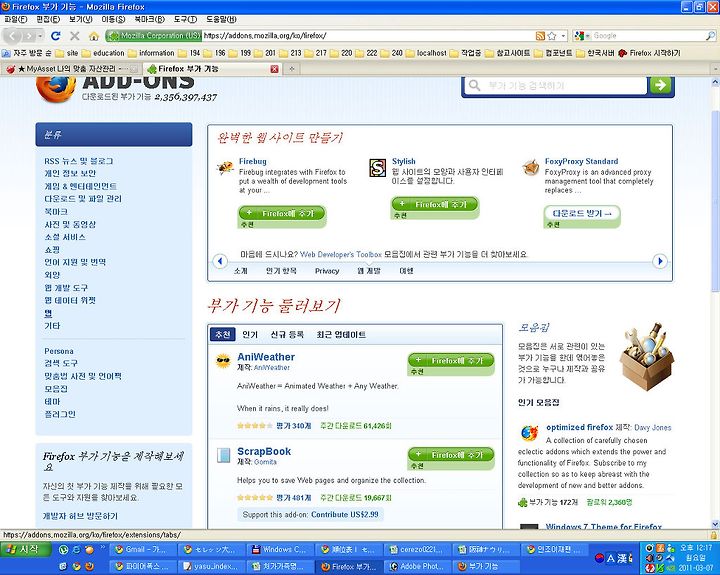Open the 파일(F) menu

16,19
